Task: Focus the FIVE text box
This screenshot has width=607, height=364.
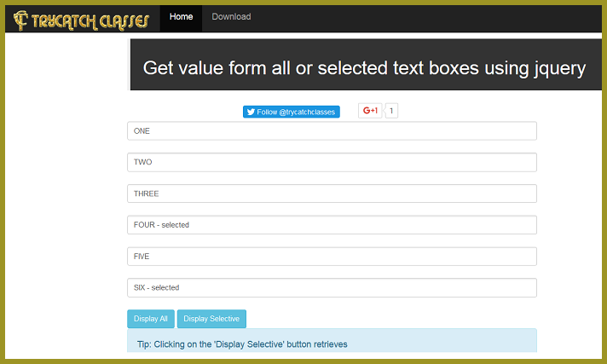Action: pyautogui.click(x=332, y=257)
